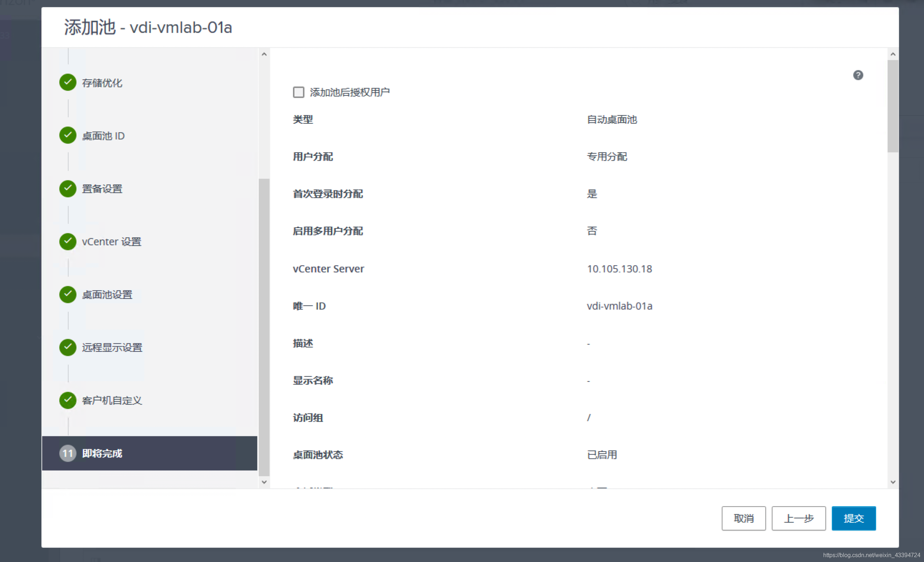Go to the 桌面池 ID wizard step
This screenshot has width=924, height=562.
[103, 135]
